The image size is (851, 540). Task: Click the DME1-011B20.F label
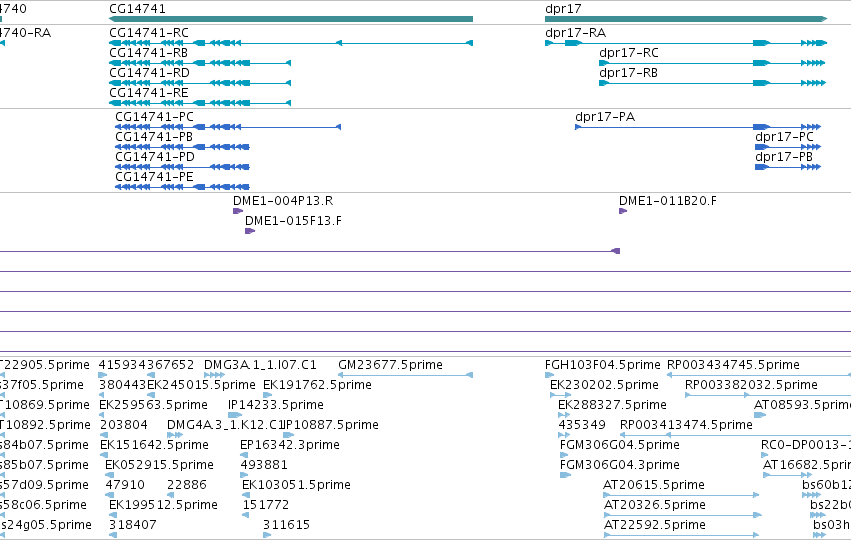pos(668,201)
